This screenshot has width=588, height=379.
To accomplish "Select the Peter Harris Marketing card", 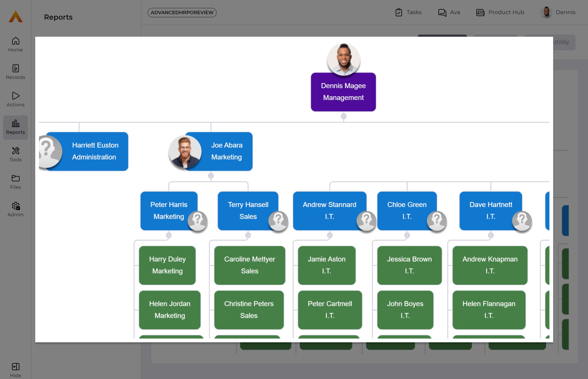I will 169,211.
